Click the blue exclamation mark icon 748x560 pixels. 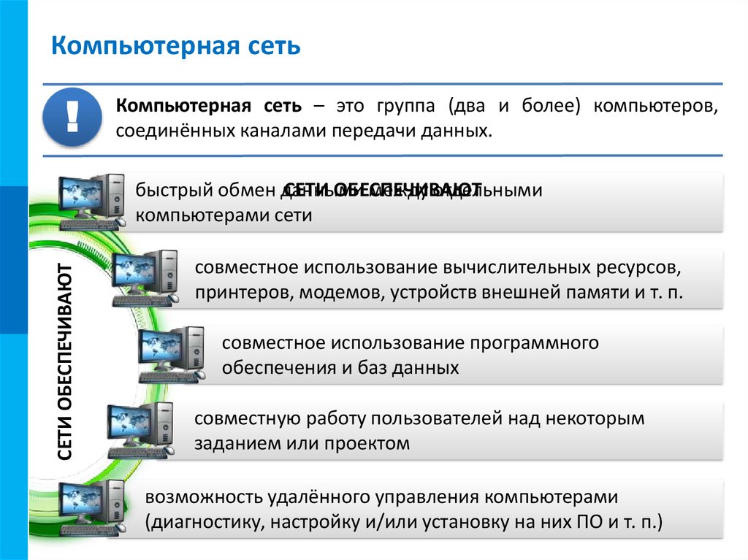tap(72, 117)
